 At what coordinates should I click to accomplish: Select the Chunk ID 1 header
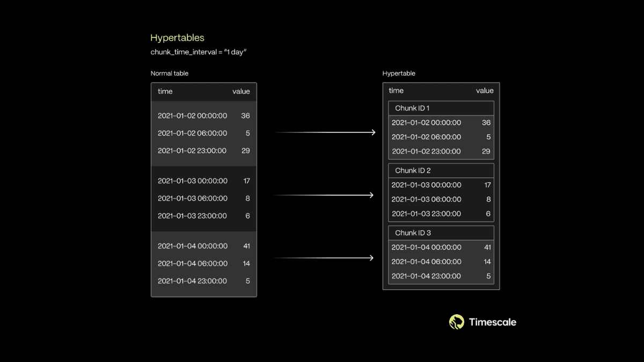(x=412, y=108)
